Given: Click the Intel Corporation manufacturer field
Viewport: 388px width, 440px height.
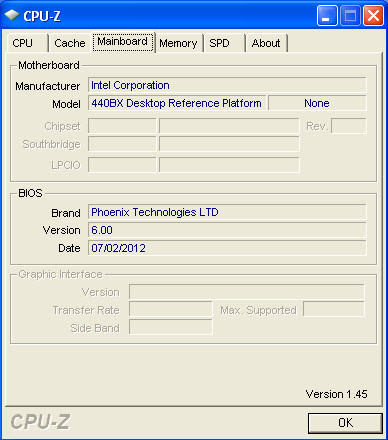Looking at the screenshot, I should click(x=227, y=85).
